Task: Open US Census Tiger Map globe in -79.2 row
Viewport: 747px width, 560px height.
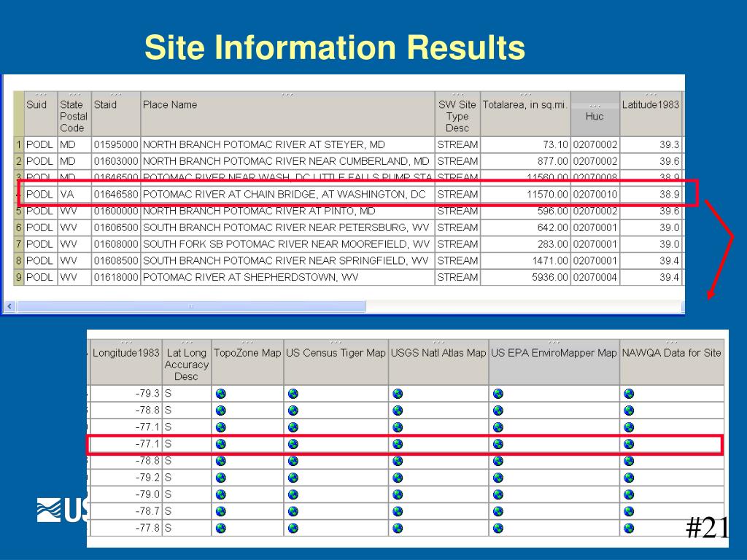Action: (293, 478)
